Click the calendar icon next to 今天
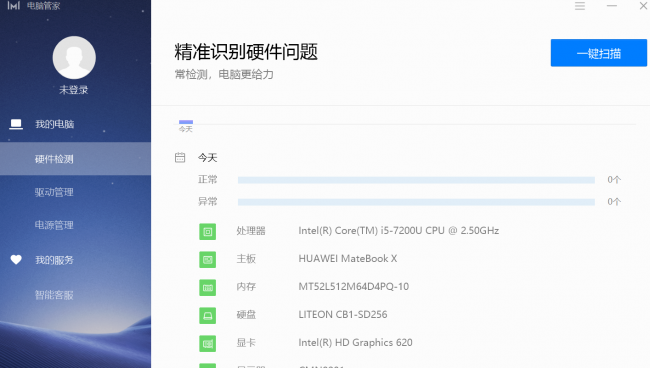Viewport: 650px width, 368px height. tap(180, 157)
